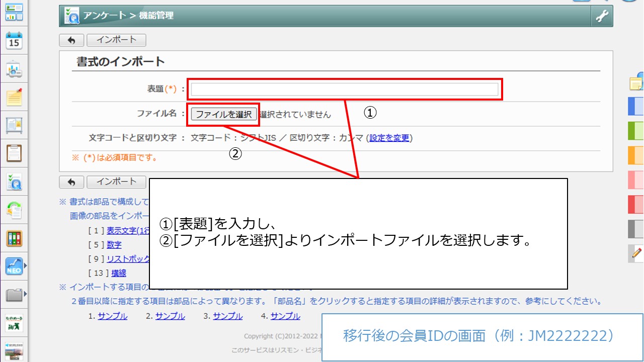Open the presentation projector icon in sidebar

coord(14,69)
